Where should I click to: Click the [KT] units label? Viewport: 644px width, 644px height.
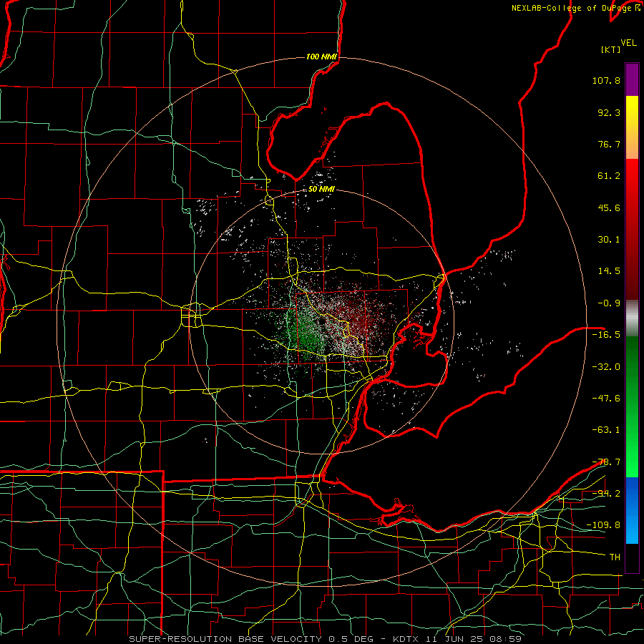click(611, 49)
